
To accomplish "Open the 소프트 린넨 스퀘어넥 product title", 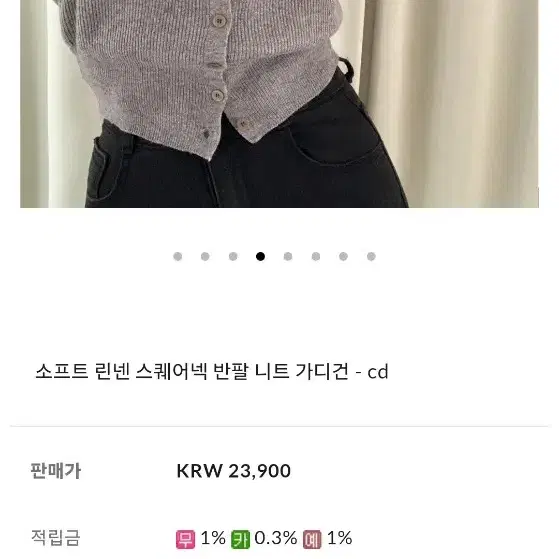I will click(212, 371).
